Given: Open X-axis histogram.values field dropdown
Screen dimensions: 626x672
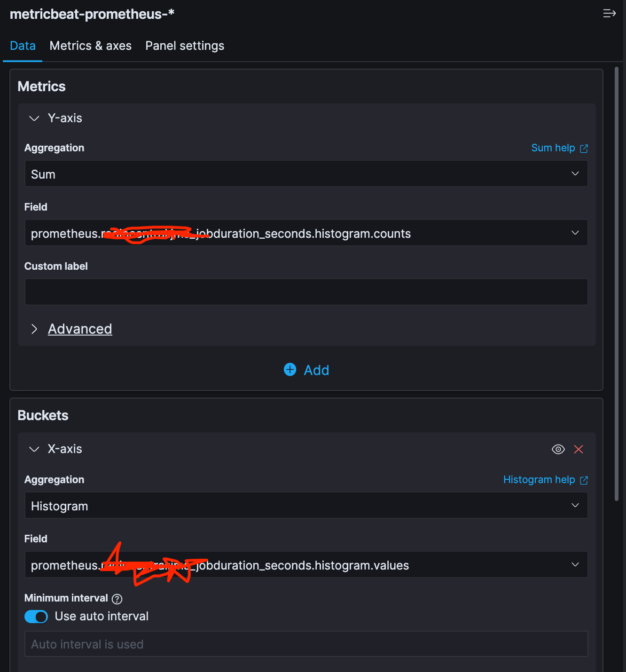Looking at the screenshot, I should click(x=306, y=565).
